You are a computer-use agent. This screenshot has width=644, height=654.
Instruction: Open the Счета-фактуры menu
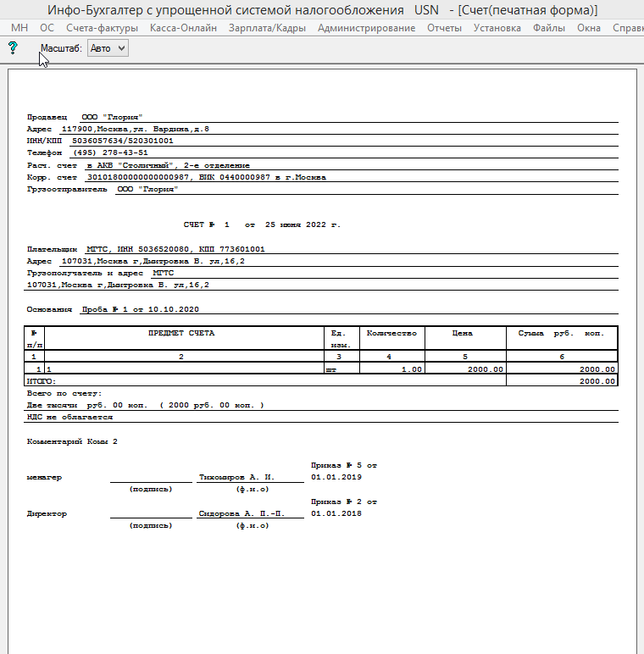point(103,28)
